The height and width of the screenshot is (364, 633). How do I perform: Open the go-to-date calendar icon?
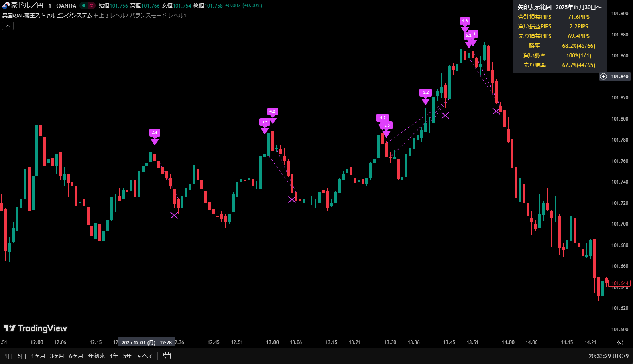coord(167,356)
